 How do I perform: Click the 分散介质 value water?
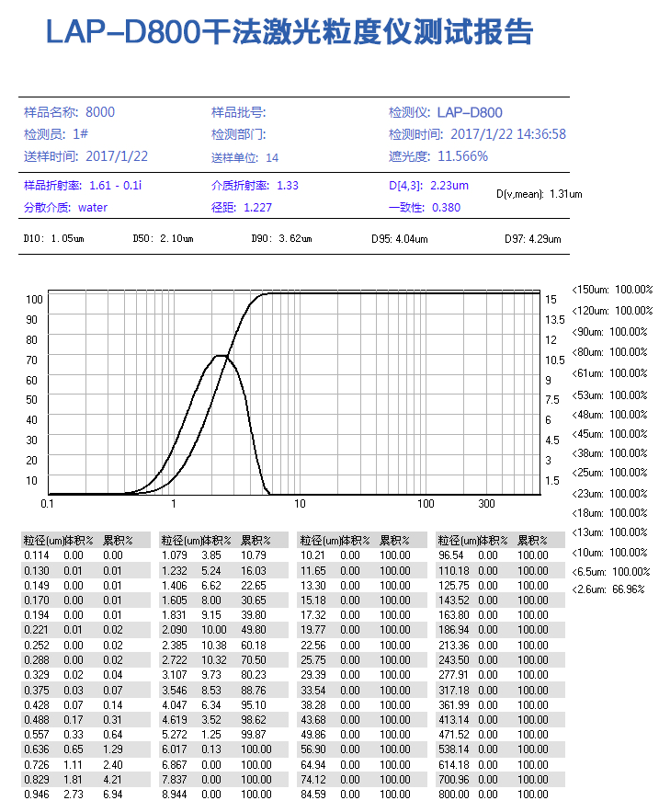click(x=93, y=208)
